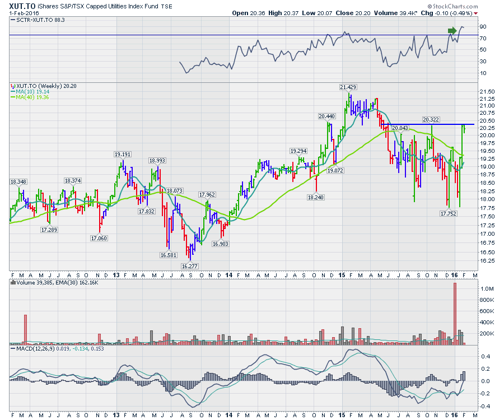The image size is (504, 420).
Task: Click the 19.294 price label
Action: [x=298, y=151]
